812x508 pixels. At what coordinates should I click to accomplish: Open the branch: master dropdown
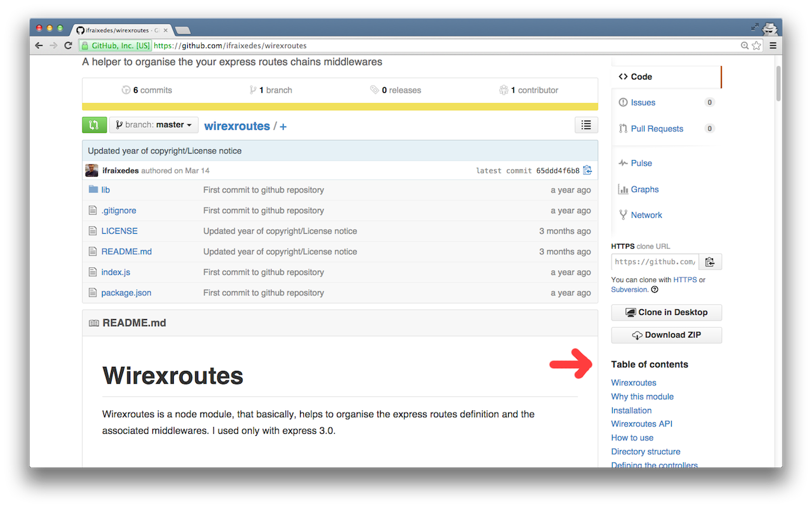pos(154,125)
